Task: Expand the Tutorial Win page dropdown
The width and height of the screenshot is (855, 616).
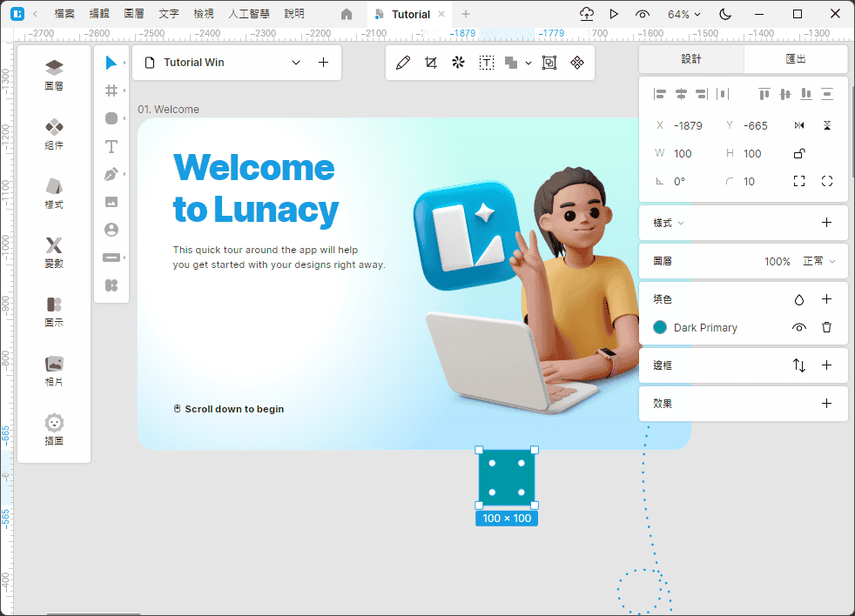Action: tap(296, 63)
